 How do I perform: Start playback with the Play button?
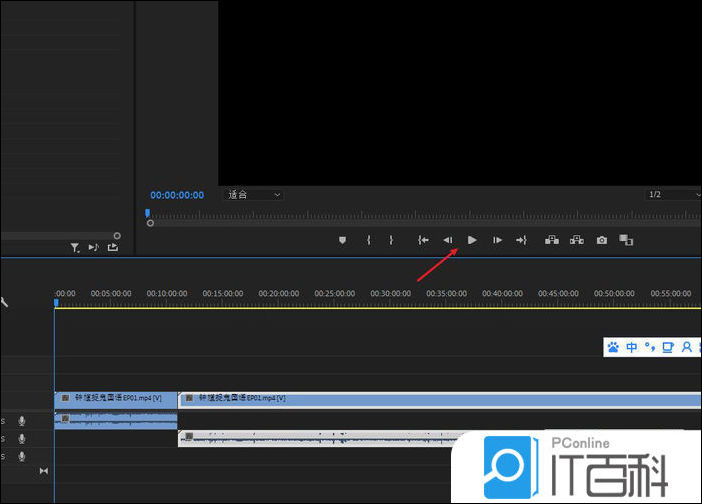point(472,240)
